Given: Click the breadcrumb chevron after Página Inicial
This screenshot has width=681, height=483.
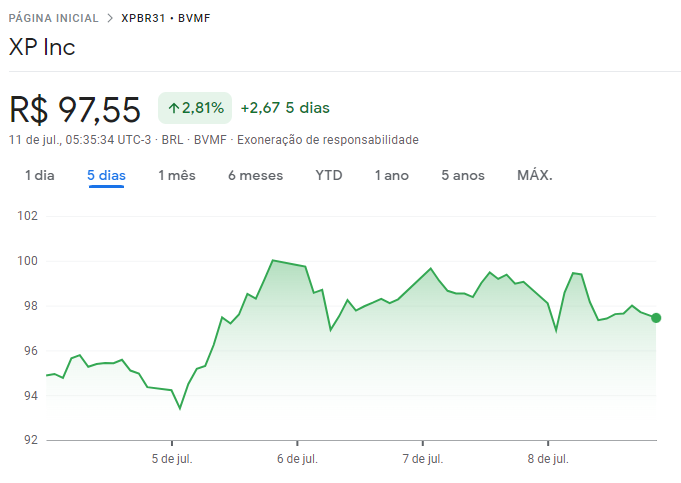Looking at the screenshot, I should [x=110, y=18].
